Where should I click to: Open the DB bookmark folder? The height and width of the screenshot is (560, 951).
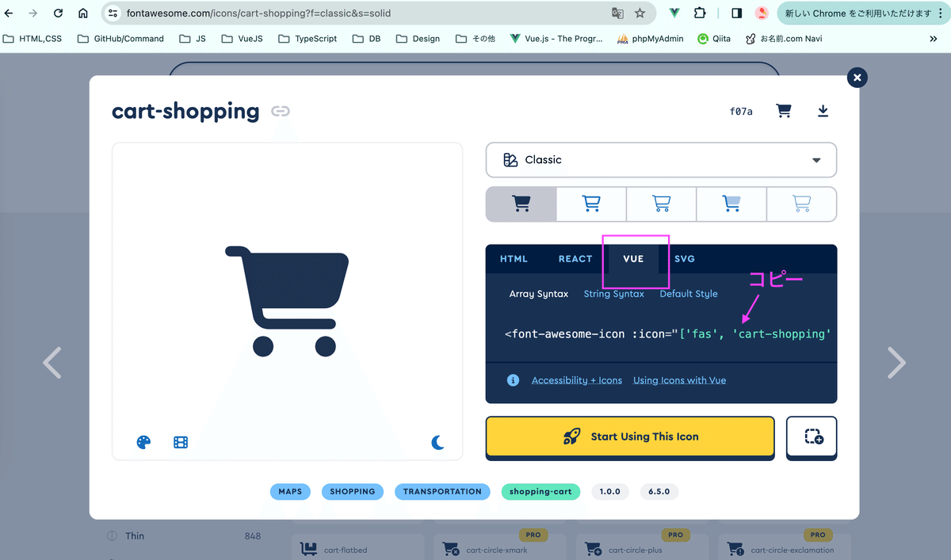(366, 38)
